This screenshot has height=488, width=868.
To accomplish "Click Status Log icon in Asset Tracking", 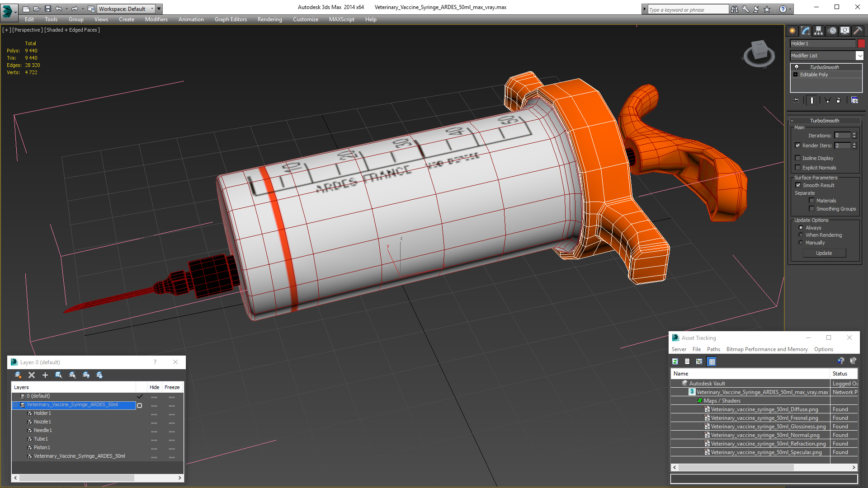I will (687, 361).
